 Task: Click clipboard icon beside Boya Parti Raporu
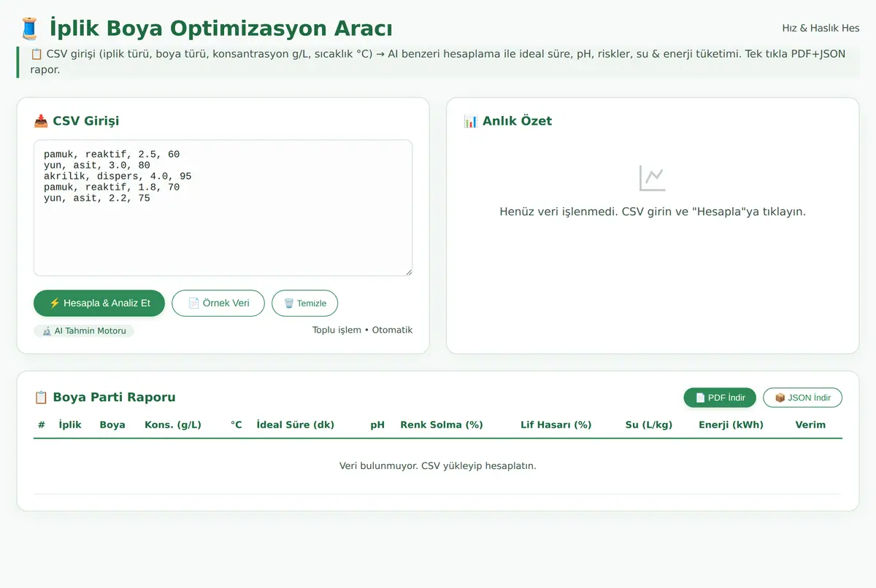tap(41, 398)
